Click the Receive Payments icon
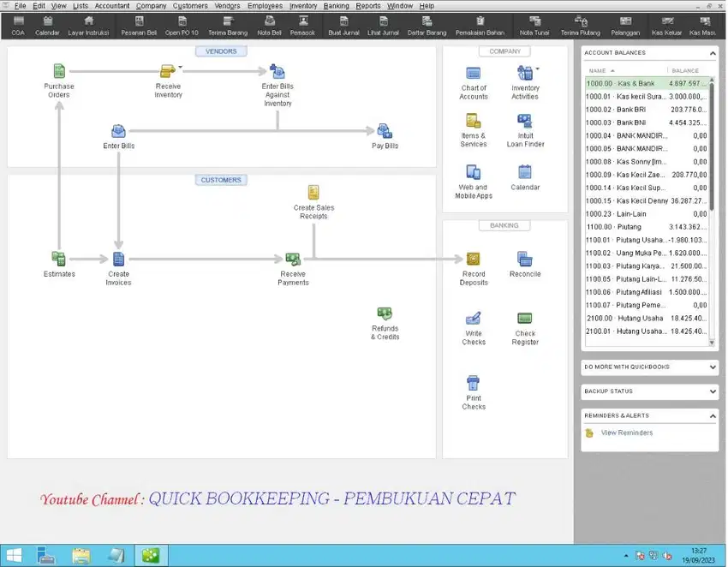The width and height of the screenshot is (728, 567). [293, 260]
